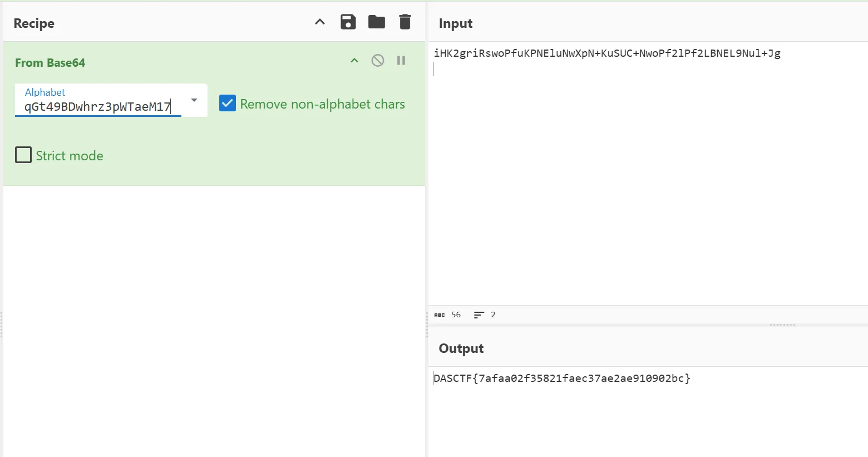
Task: Enable the Strict mode checkbox
Action: pos(23,155)
